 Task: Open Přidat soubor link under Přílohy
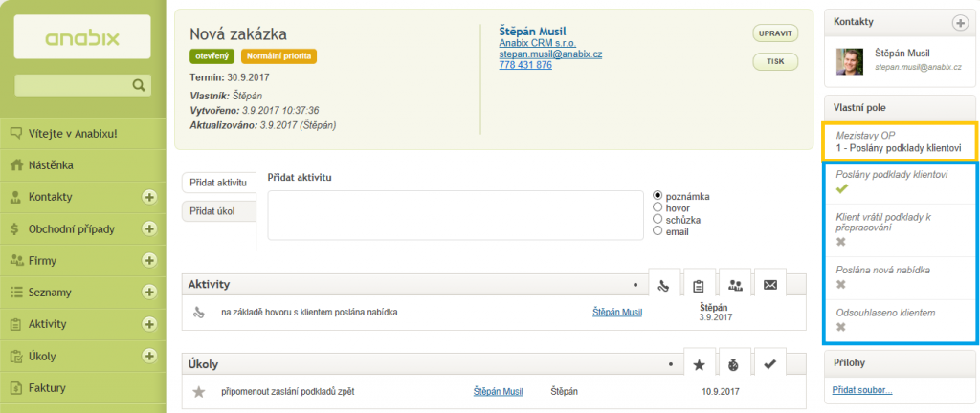[x=862, y=391]
